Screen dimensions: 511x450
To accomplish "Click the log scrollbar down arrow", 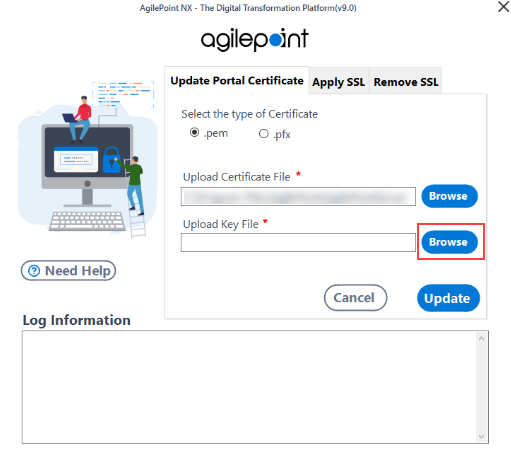I will coord(481,436).
